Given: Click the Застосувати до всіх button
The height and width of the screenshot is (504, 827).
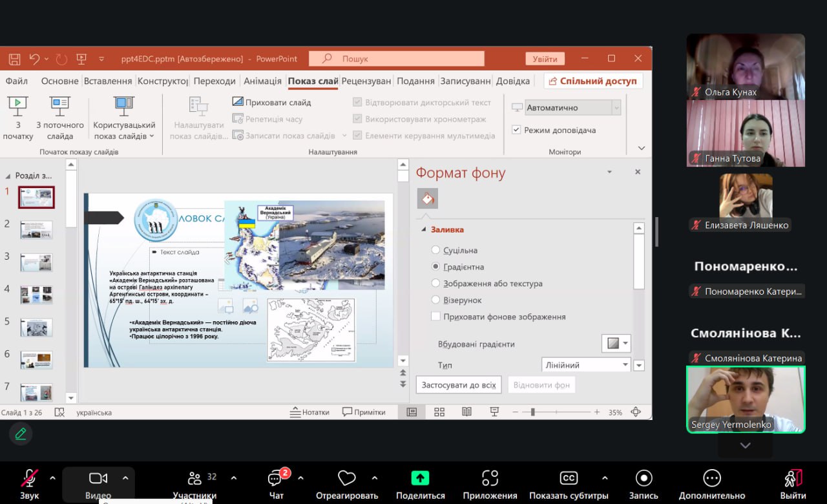Looking at the screenshot, I should 459,385.
